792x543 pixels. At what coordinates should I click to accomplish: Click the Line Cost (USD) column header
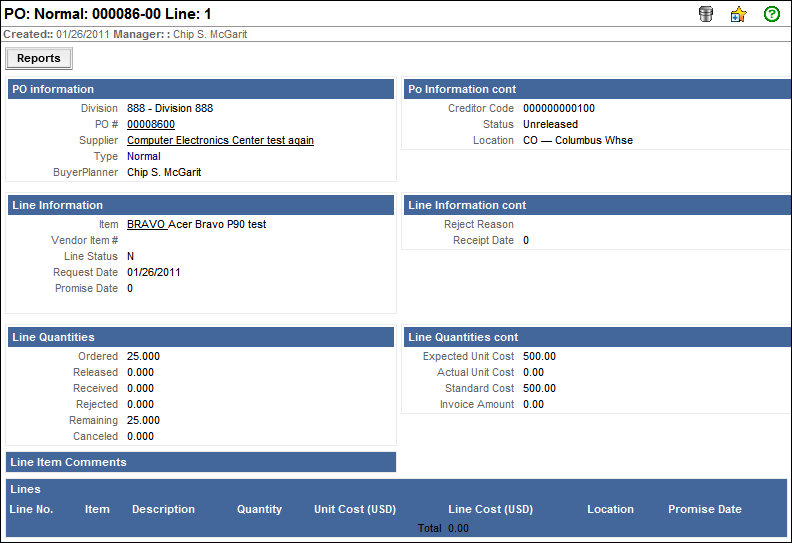pos(490,509)
